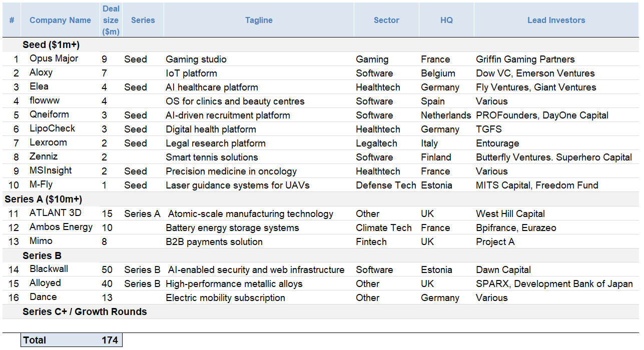Click the Legal research platform tagline
The width and height of the screenshot is (644, 350).
(216, 143)
